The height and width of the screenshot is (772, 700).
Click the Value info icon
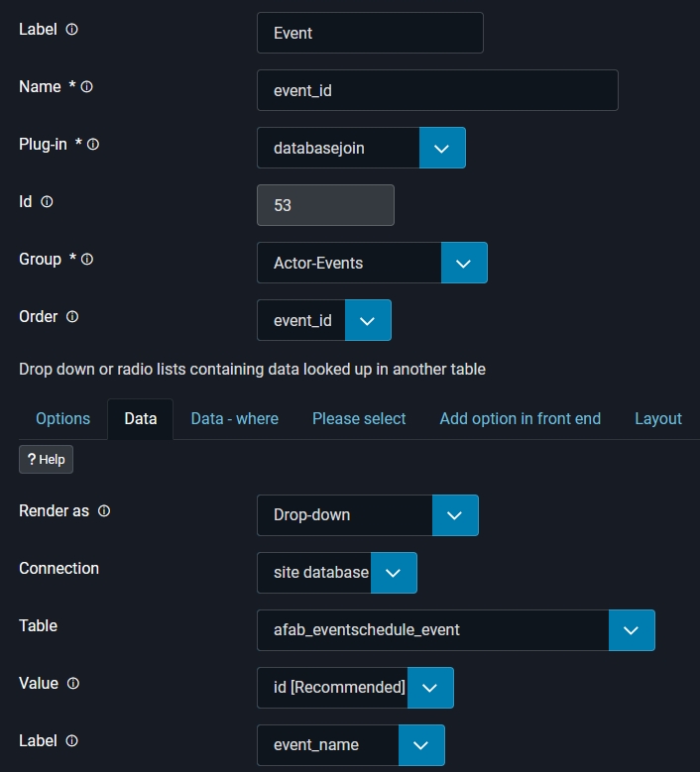tap(73, 684)
